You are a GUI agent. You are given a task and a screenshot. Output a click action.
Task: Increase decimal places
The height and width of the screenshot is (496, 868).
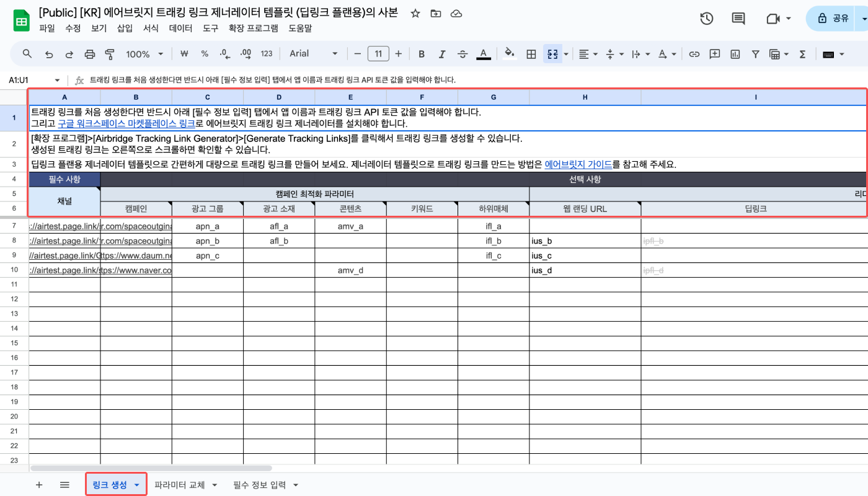click(246, 54)
